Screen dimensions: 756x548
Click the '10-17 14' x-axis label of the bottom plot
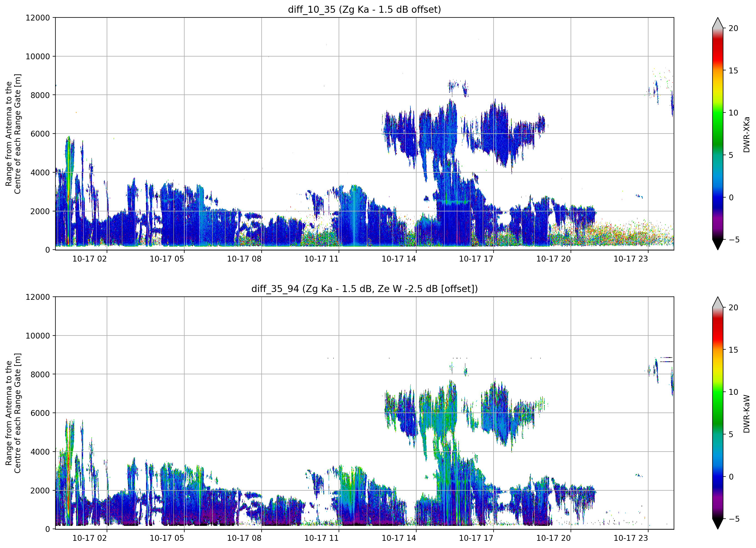(x=399, y=538)
